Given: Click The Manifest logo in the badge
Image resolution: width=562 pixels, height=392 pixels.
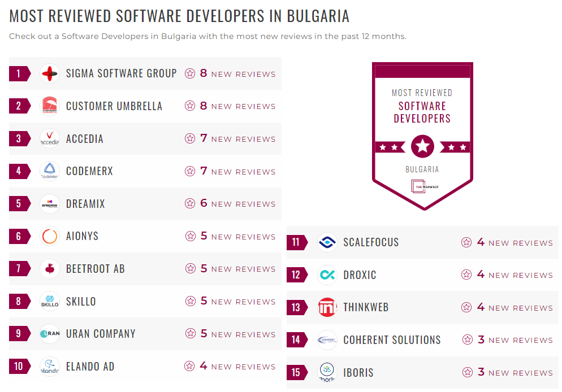Looking at the screenshot, I should click(x=425, y=186).
